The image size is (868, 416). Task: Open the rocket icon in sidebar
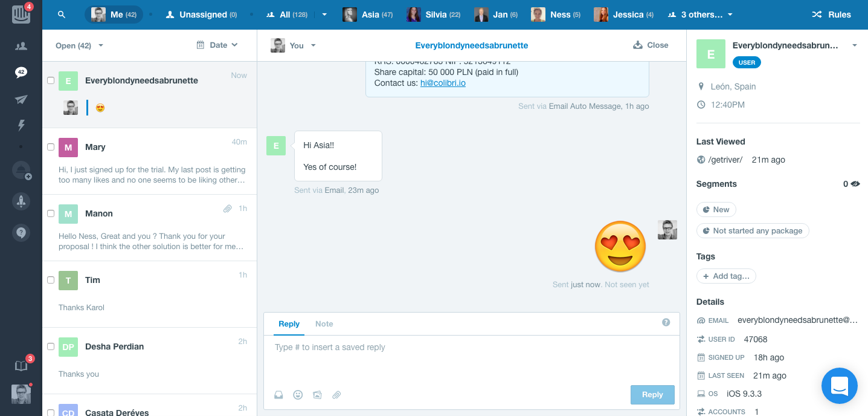click(x=21, y=202)
